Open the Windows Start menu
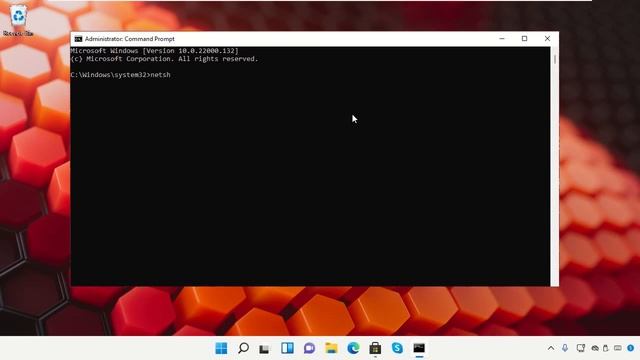The width and height of the screenshot is (640, 360). pos(221,348)
